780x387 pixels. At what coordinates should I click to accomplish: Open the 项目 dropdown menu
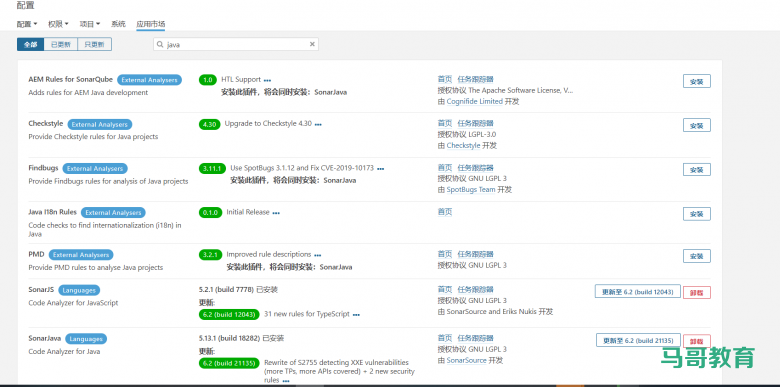90,24
